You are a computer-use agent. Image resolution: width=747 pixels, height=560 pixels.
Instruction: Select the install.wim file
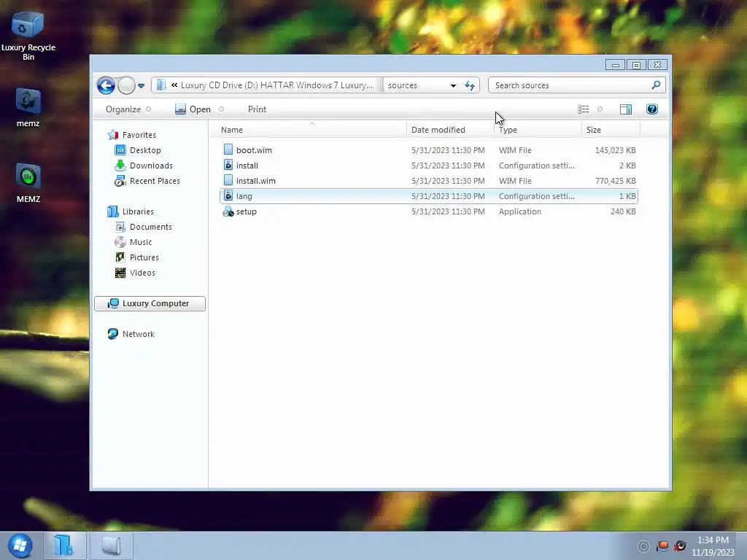coord(428,181)
